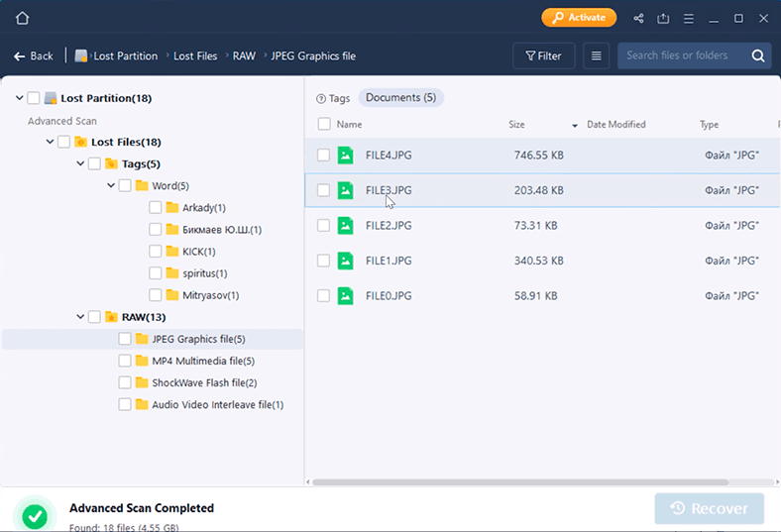Tick the JPEG Graphics file folder checkbox
Screen dimensions: 781x532
pos(125,339)
